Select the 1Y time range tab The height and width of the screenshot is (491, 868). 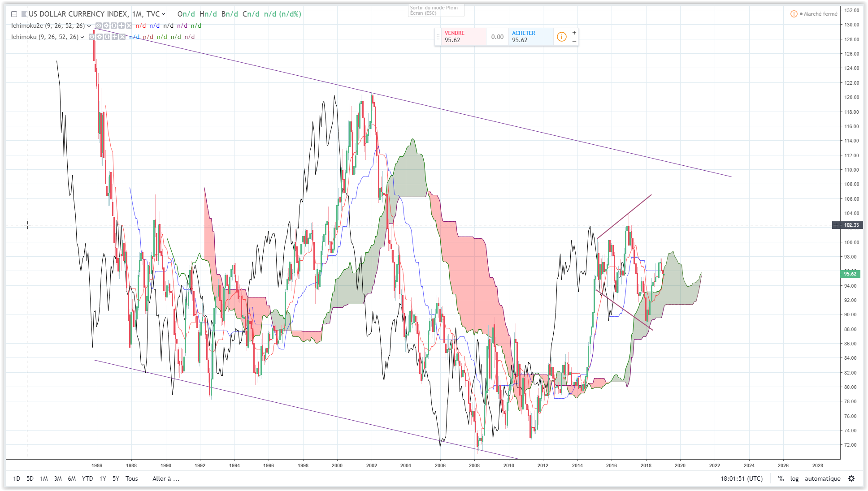coord(103,478)
